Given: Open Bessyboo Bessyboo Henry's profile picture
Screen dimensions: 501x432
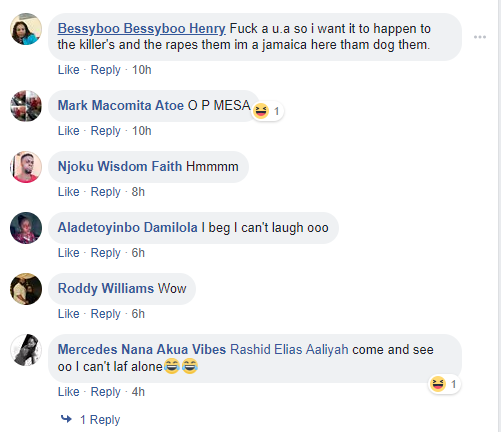Looking at the screenshot, I should pos(26,29).
